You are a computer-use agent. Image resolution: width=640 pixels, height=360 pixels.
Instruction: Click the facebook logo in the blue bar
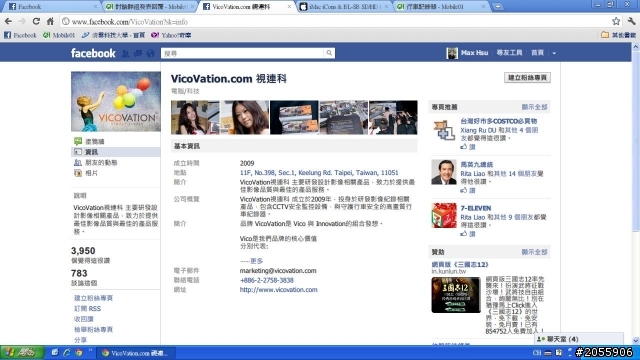coord(93,53)
